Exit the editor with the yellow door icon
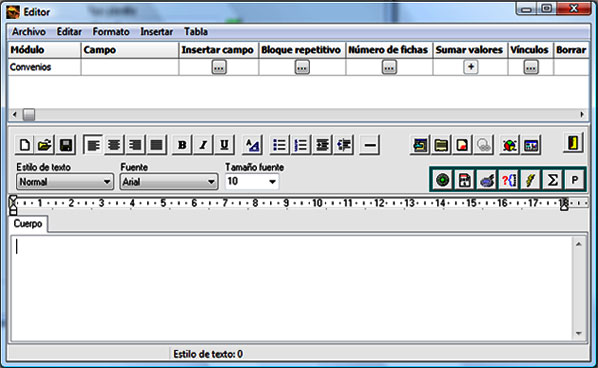This screenshot has height=368, width=598. tap(573, 143)
